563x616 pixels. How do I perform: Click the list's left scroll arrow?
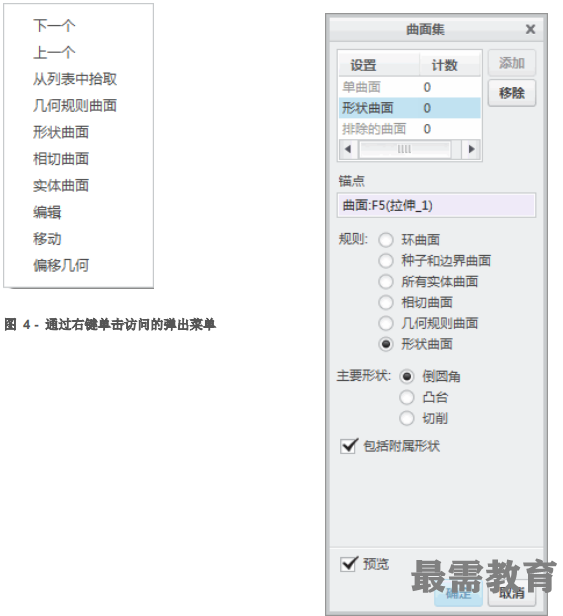pyautogui.click(x=348, y=149)
